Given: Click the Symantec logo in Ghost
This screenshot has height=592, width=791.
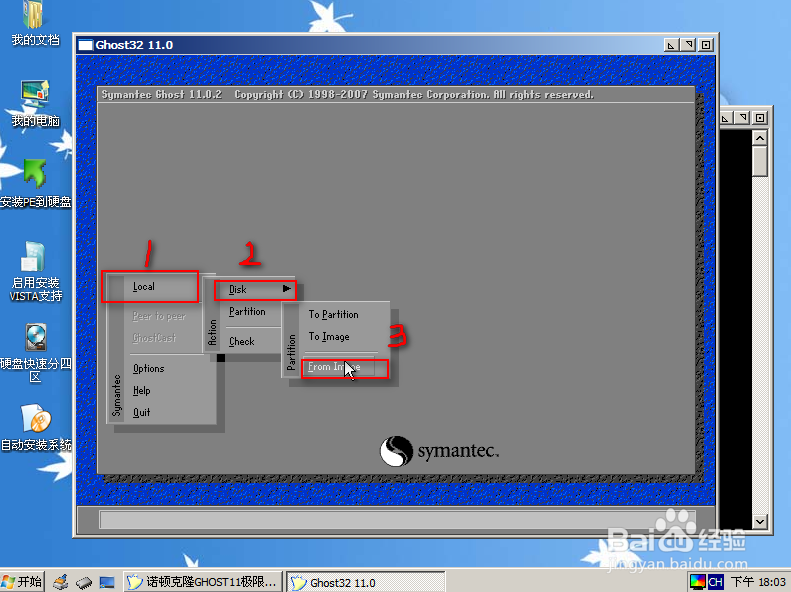Looking at the screenshot, I should tap(439, 451).
